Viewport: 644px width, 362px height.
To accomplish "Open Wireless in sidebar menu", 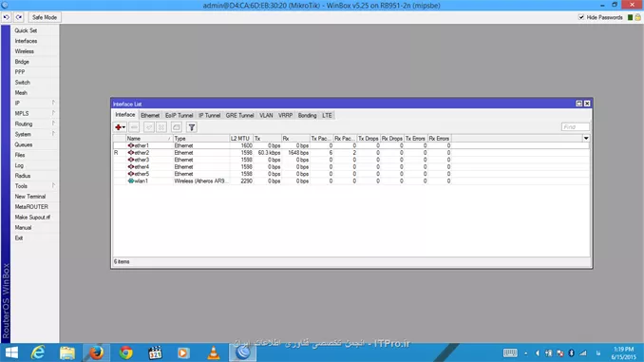I will point(25,51).
